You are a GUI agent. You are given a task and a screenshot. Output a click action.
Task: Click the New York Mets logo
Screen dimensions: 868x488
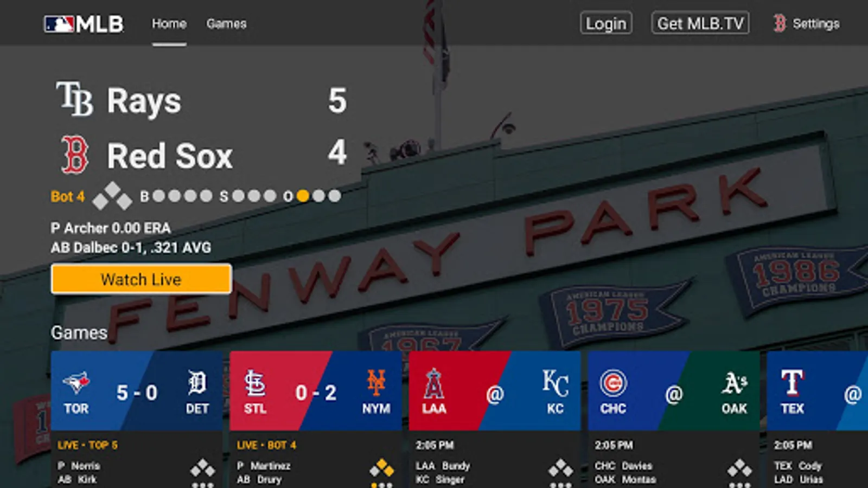[x=376, y=383]
